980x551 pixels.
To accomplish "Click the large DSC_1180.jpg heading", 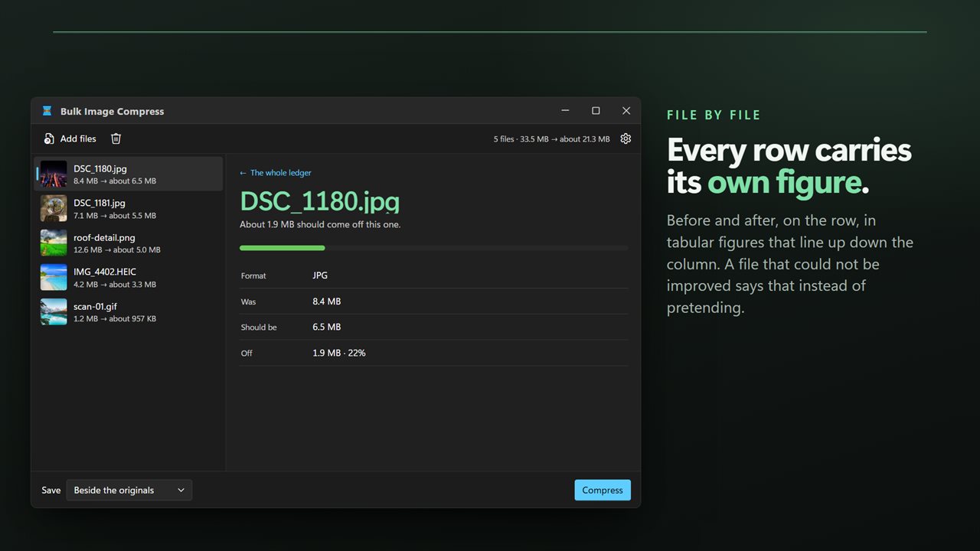I will point(320,201).
